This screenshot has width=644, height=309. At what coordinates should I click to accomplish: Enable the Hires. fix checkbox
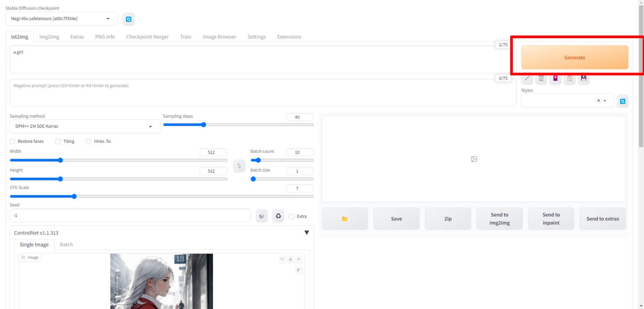coord(88,142)
